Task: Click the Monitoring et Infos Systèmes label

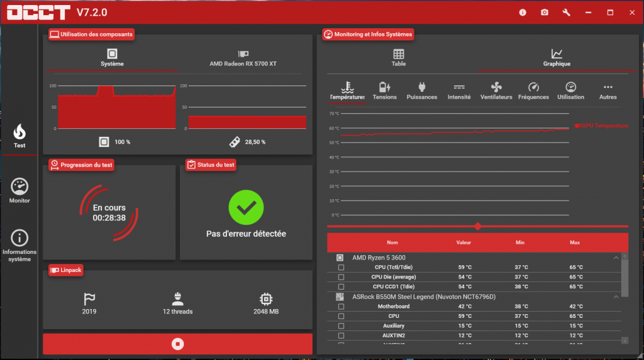Action: (x=369, y=35)
